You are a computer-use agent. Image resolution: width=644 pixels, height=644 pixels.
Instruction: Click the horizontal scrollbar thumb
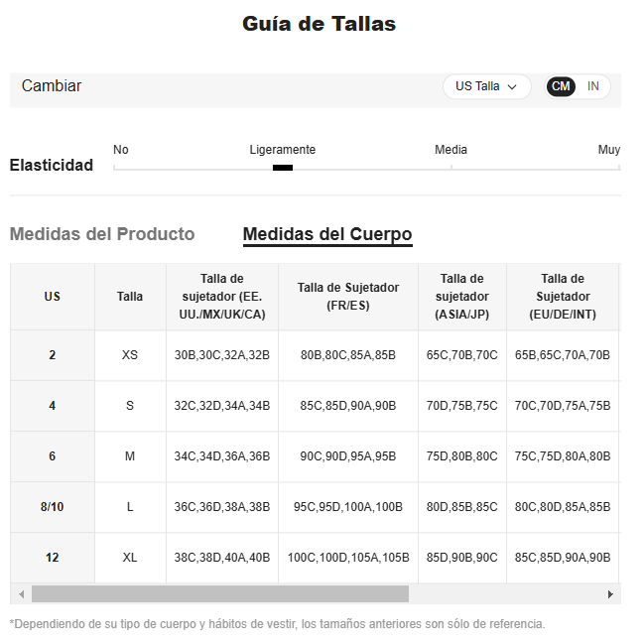219,593
